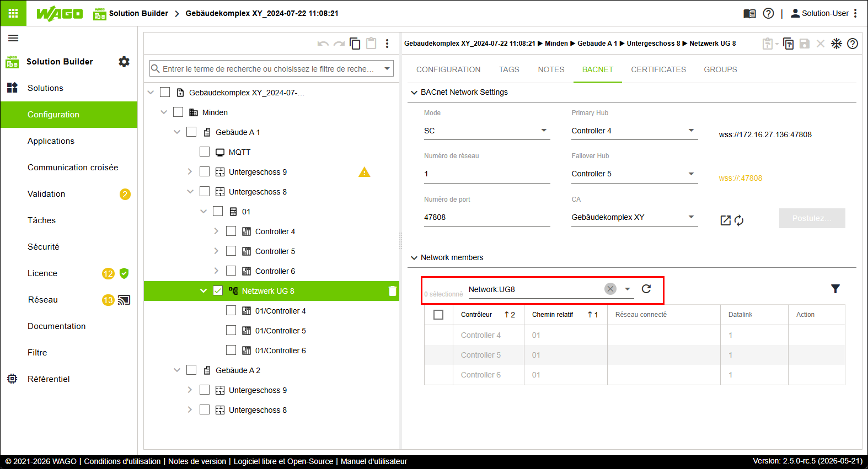The height and width of the screenshot is (469, 868).
Task: Open the Solution-User account menu
Action: (x=819, y=13)
